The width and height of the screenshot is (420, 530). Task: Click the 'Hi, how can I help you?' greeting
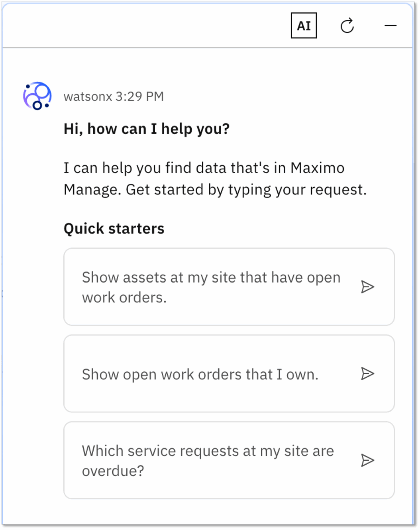coord(147,129)
